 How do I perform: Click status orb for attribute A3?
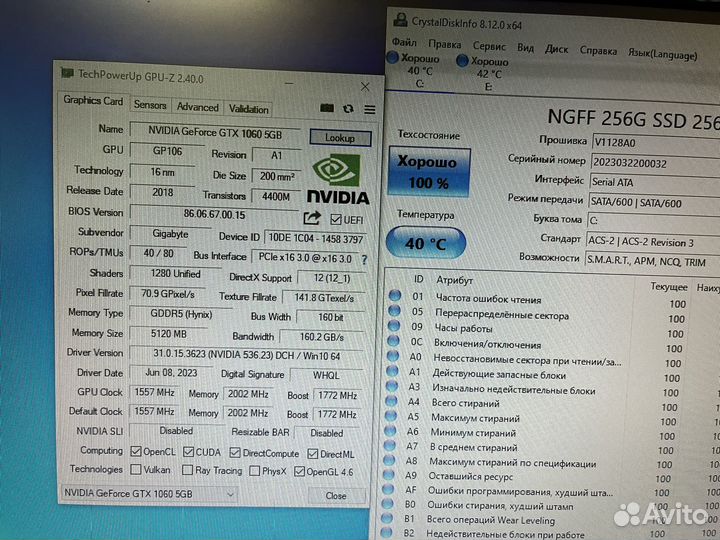(x=392, y=386)
